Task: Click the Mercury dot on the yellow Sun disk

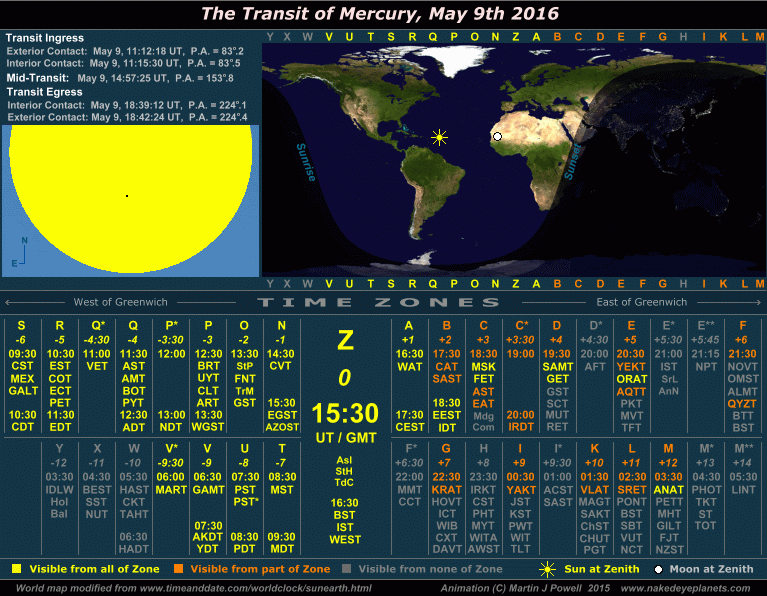Action: click(x=126, y=196)
